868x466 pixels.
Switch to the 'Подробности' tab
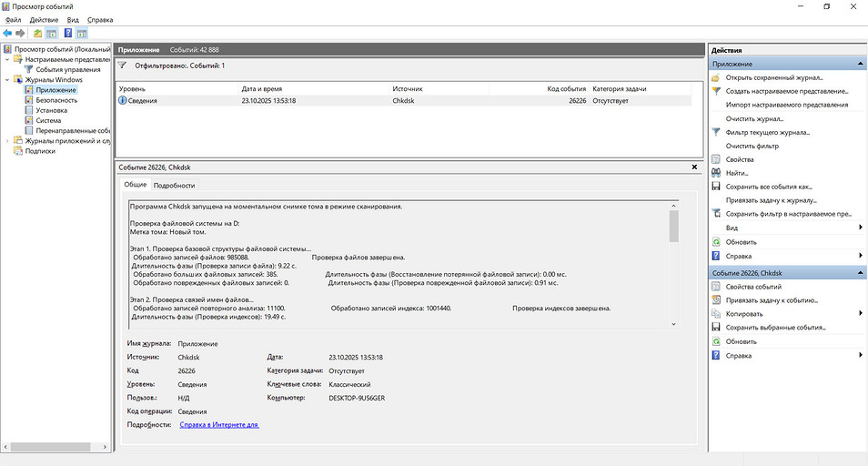pos(174,186)
